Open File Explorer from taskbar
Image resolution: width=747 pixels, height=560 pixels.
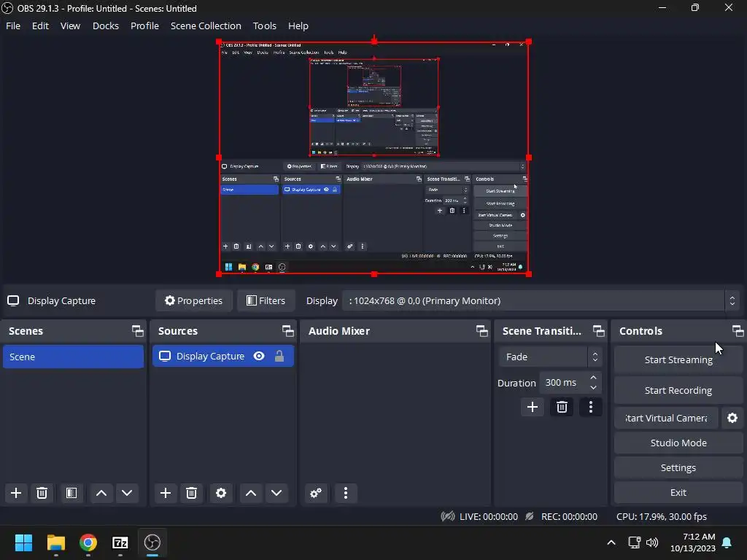pos(55,542)
